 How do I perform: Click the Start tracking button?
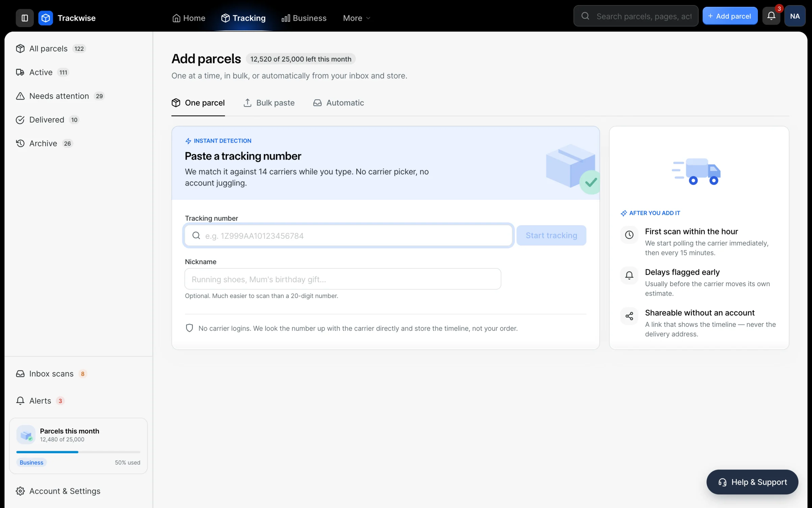tap(551, 235)
